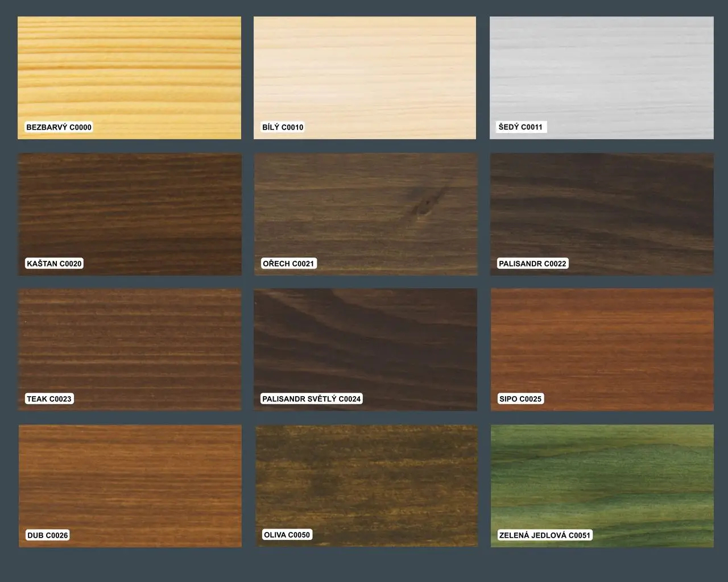Select the Oliva C0050 wood swatch

pos(367,486)
